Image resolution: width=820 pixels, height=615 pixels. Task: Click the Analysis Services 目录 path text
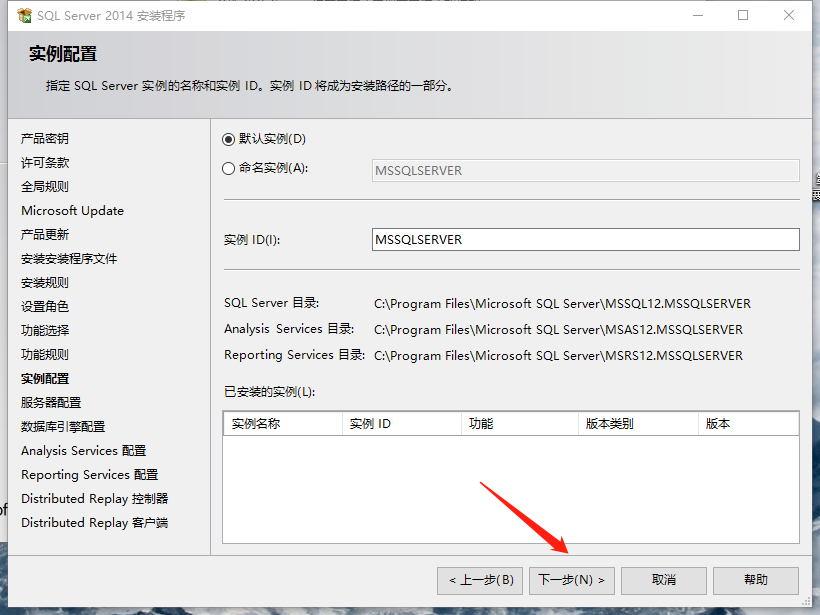[559, 330]
